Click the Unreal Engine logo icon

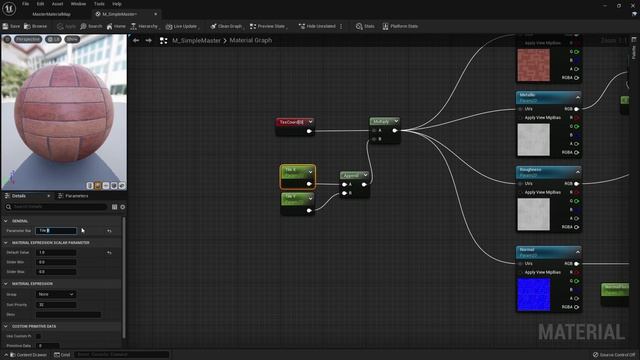9,8
